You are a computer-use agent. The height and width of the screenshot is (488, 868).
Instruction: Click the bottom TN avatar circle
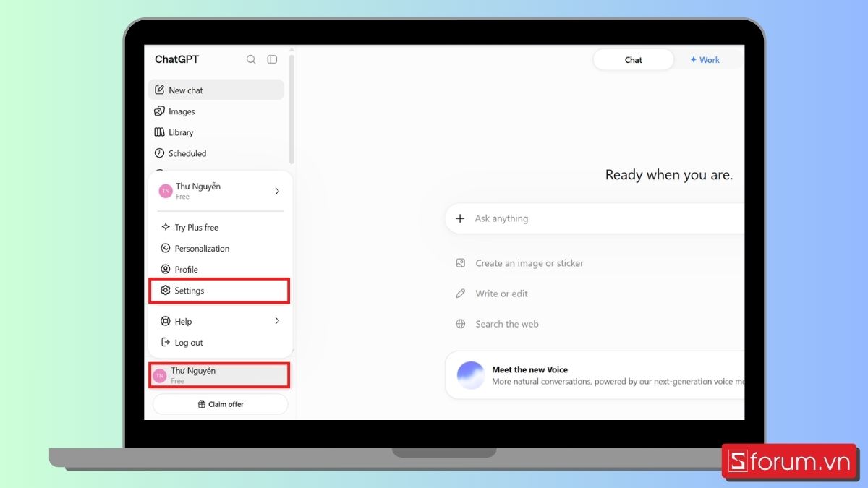160,376
